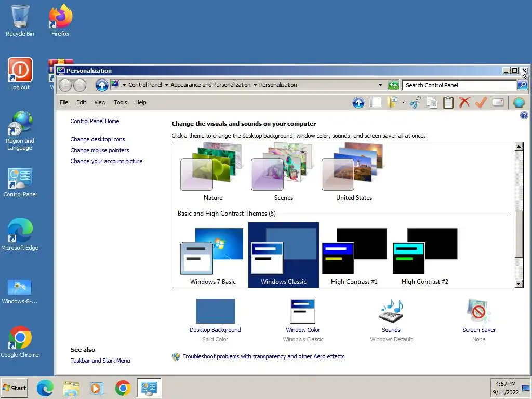Open Microsoft Edge desktop shortcut
Screen dimensions: 532x399
pos(20,234)
